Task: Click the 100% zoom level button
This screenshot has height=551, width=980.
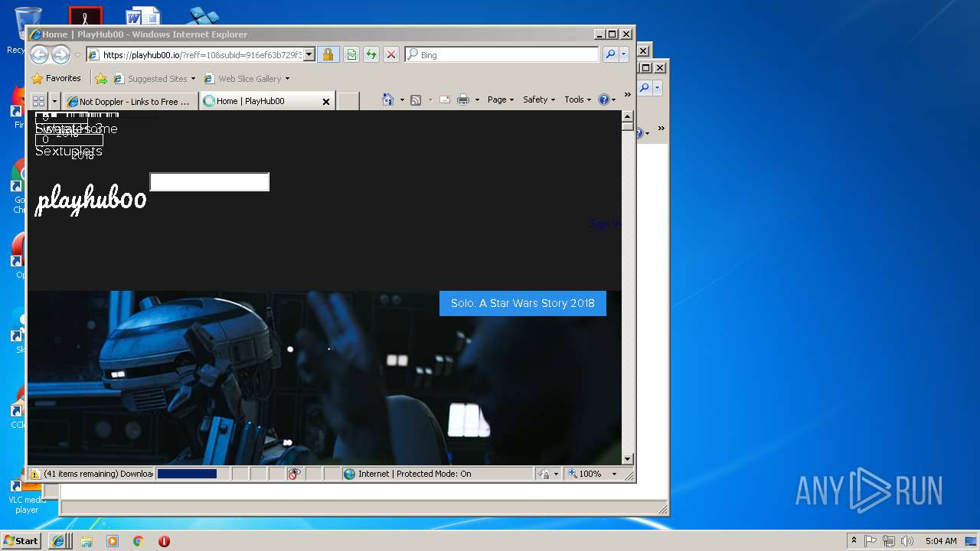Action: coord(586,474)
